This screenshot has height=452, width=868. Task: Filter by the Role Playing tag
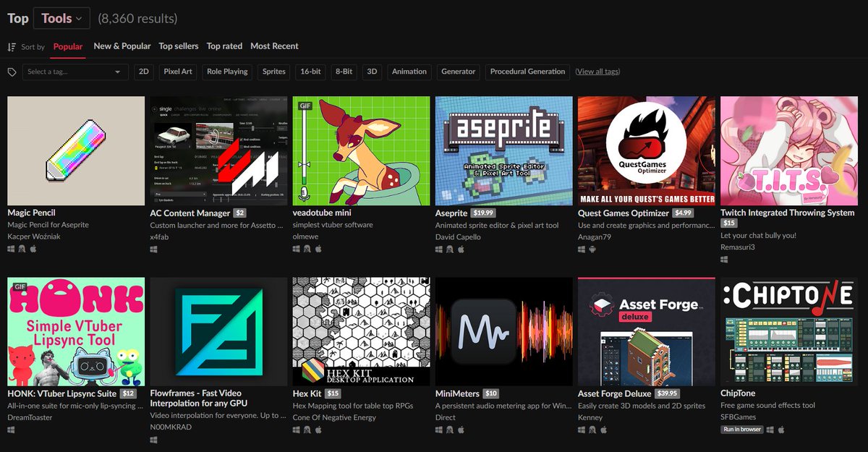pos(227,72)
